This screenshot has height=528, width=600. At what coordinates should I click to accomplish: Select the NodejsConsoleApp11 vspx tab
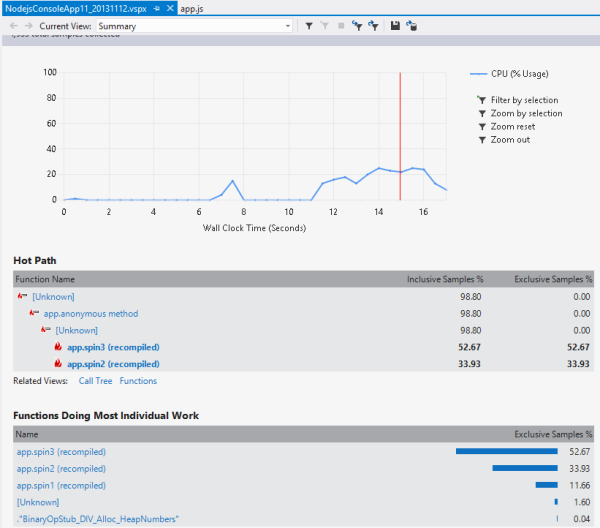[x=75, y=7]
